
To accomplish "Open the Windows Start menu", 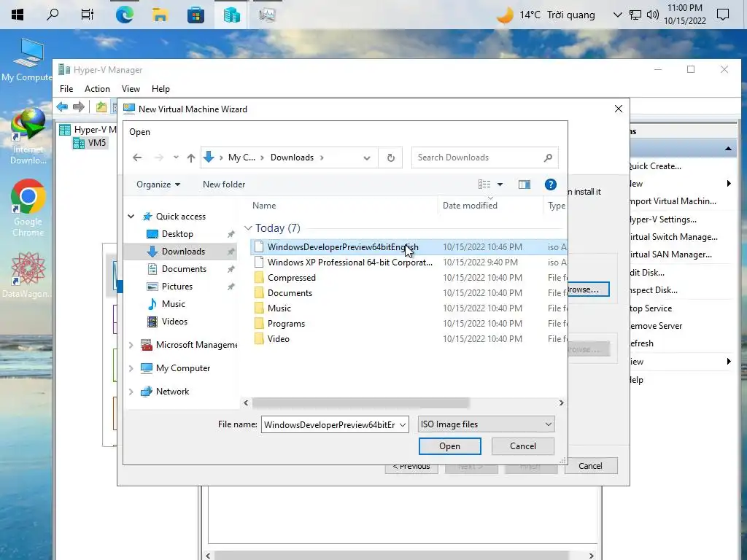I will [x=18, y=15].
